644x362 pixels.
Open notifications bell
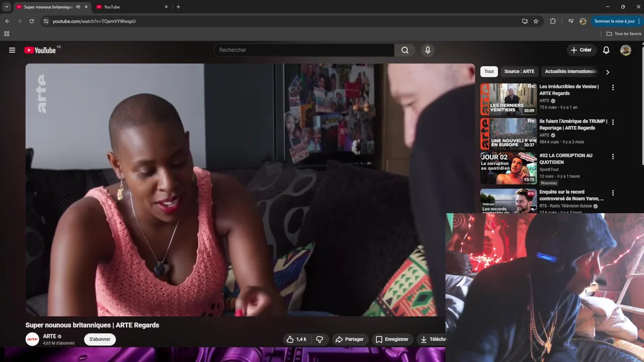[606, 50]
